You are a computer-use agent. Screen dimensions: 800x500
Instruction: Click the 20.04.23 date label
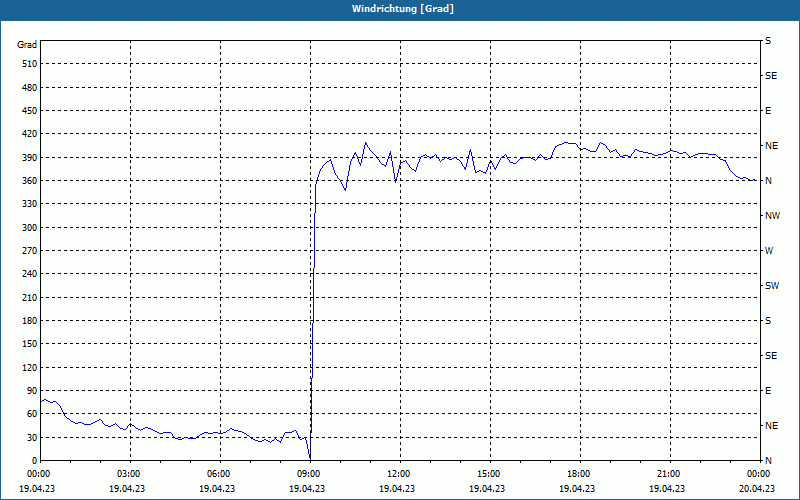757,488
